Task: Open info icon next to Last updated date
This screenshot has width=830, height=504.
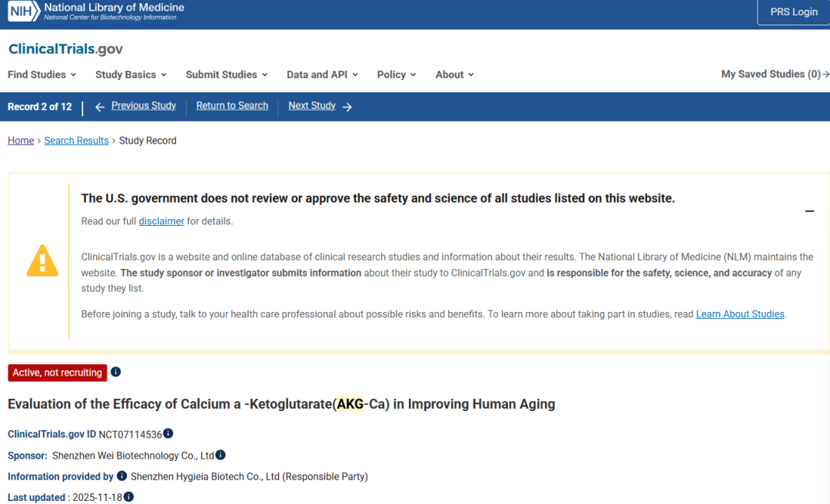Action: pos(128,496)
